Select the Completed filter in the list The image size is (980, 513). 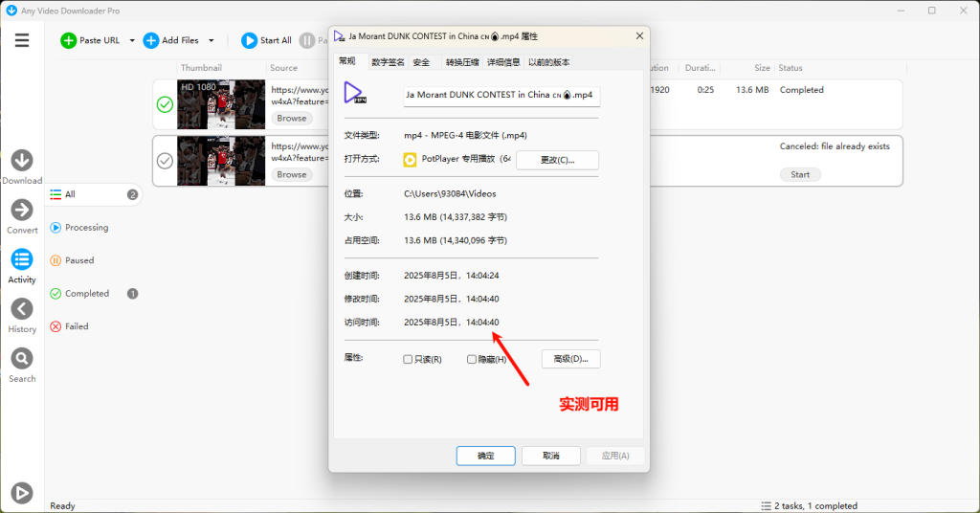point(87,294)
